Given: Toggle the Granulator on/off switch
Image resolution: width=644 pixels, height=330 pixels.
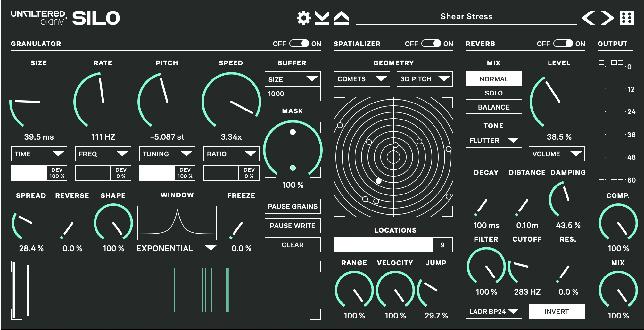Looking at the screenshot, I should (299, 43).
